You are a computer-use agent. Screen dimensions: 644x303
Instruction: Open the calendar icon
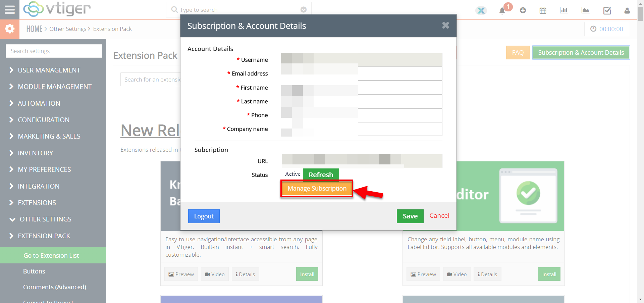pos(543,10)
